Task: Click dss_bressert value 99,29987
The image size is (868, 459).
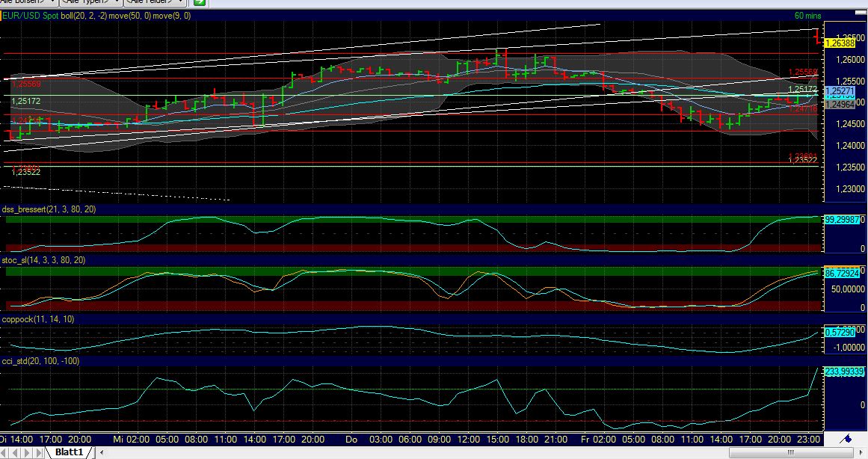Action: [842, 220]
